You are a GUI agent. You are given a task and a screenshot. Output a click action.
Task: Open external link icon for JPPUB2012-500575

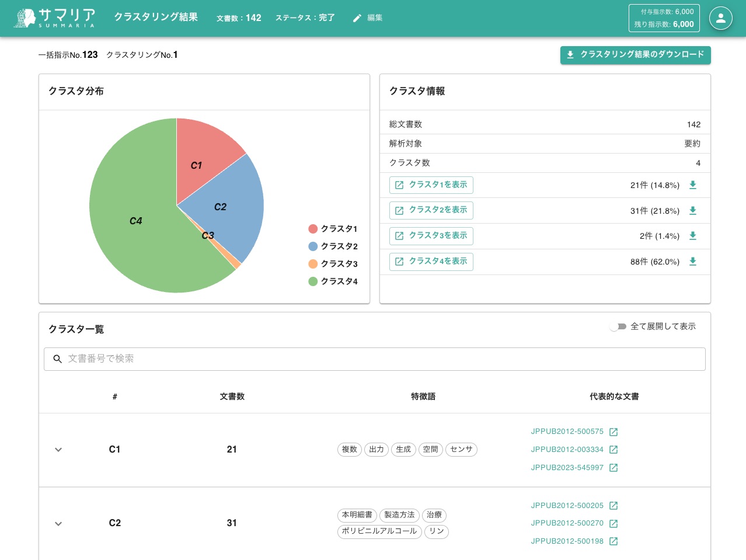[613, 432]
